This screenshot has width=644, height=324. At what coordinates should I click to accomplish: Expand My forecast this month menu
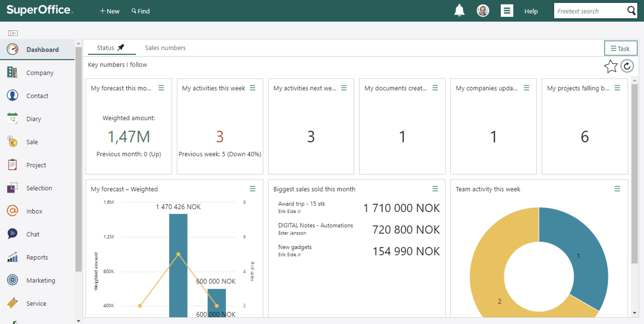162,88
